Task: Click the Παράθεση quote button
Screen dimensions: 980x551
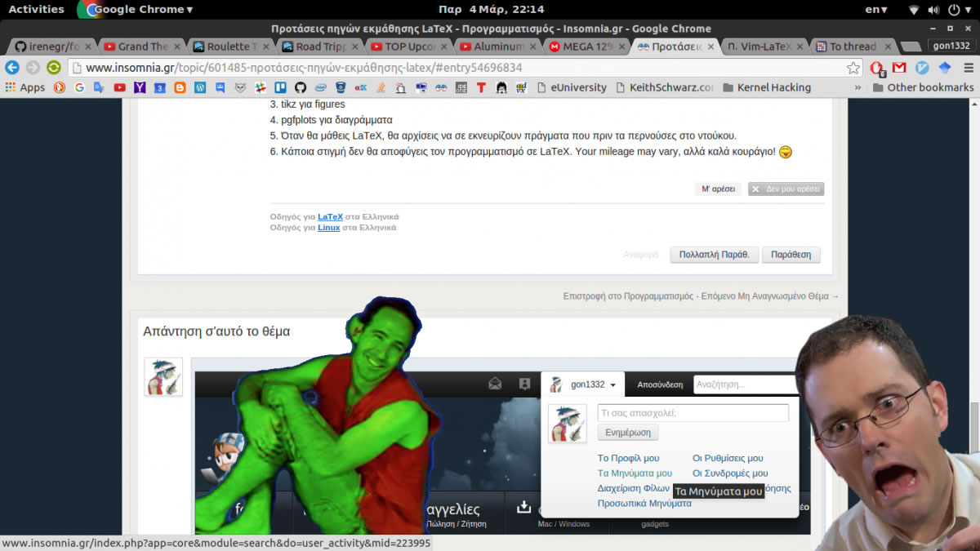Action: tap(791, 255)
